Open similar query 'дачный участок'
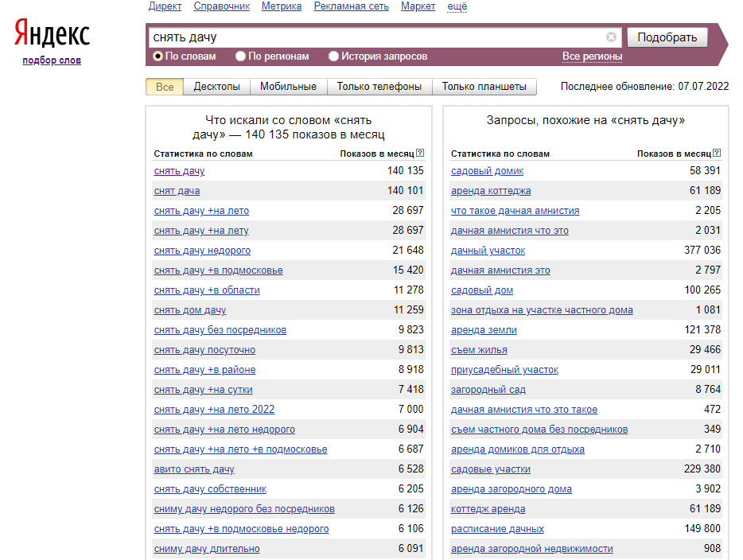The width and height of the screenshot is (743, 560). click(x=488, y=251)
